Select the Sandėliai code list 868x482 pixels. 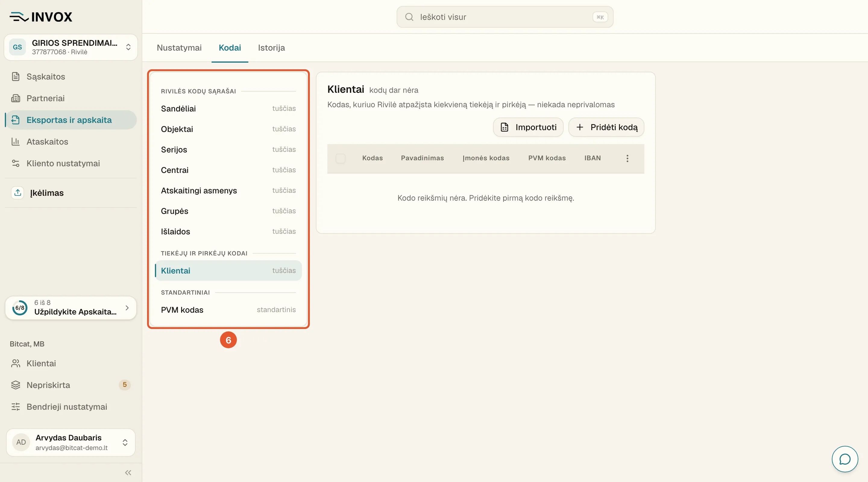point(228,108)
